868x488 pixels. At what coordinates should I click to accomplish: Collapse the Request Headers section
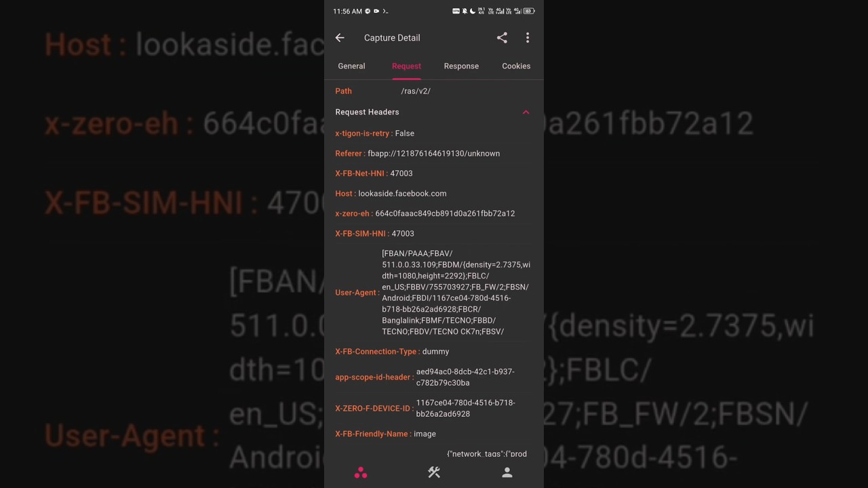[526, 112]
